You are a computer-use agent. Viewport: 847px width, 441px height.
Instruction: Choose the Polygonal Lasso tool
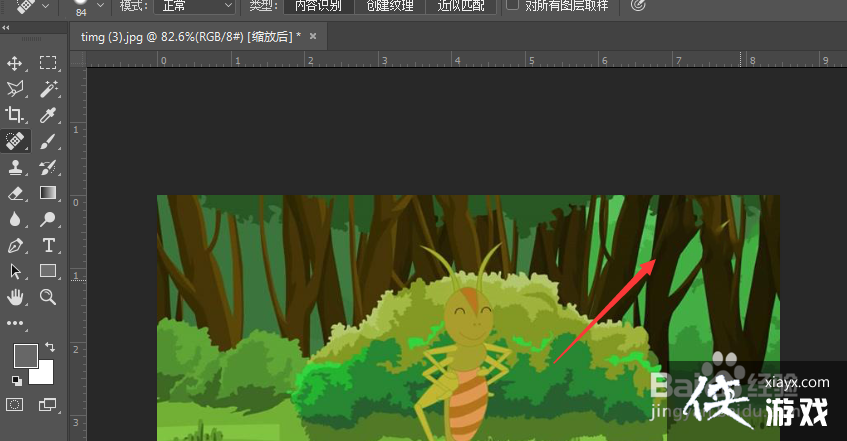(15, 89)
